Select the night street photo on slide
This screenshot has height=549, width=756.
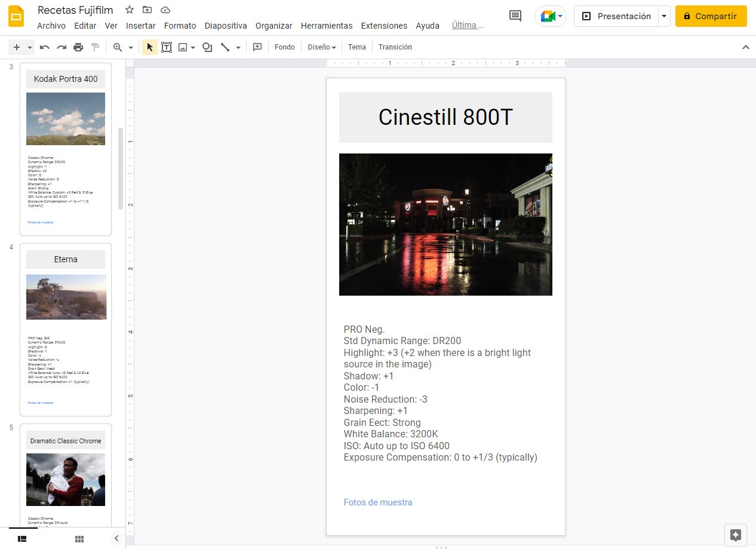point(445,225)
